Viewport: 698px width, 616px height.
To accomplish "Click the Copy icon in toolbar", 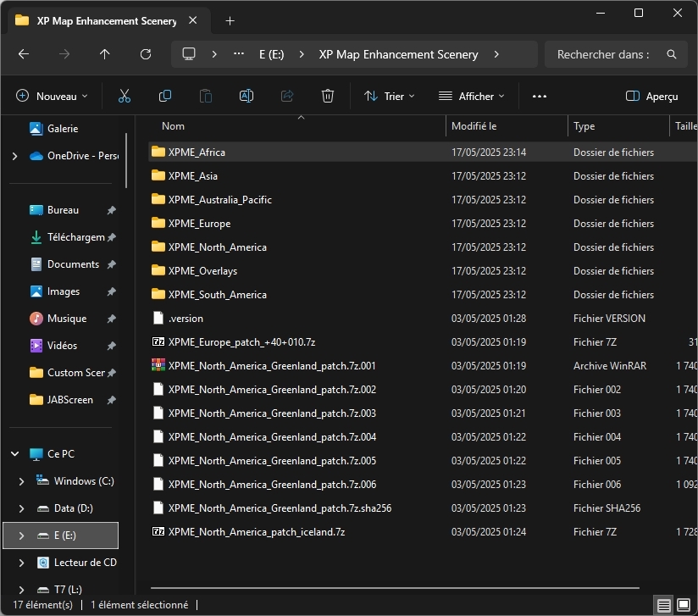I will [x=165, y=97].
